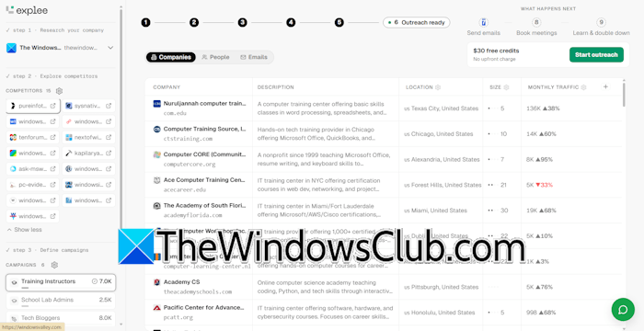Click step 7 Send emails icon
The image size is (644, 331).
(483, 22)
